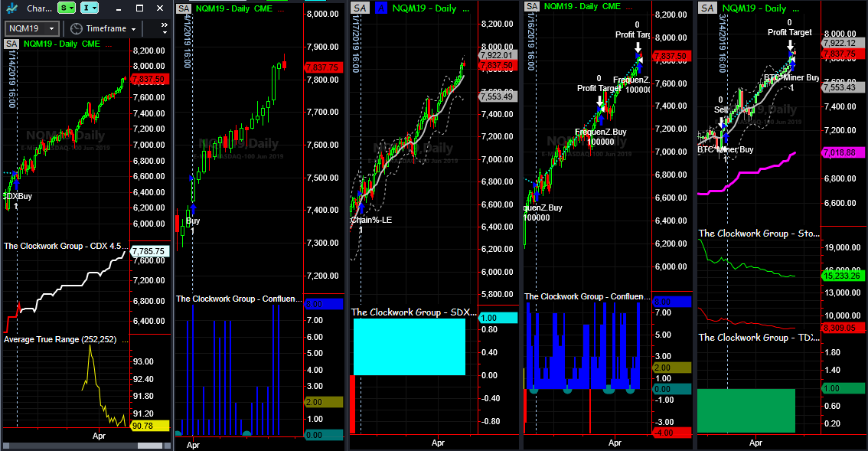Image resolution: width=868 pixels, height=451 pixels.
Task: Click the SA badge on the first chart
Action: point(11,44)
